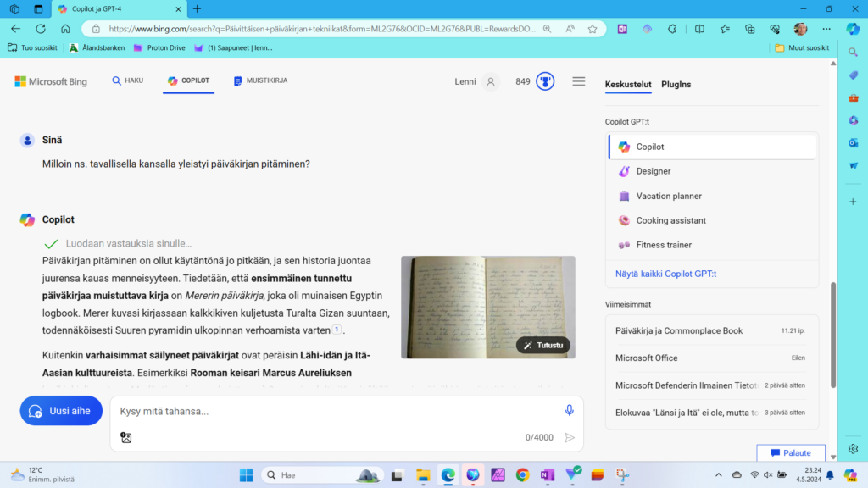Click the taskbar Hae search box
The height and width of the screenshot is (488, 868).
click(x=321, y=474)
